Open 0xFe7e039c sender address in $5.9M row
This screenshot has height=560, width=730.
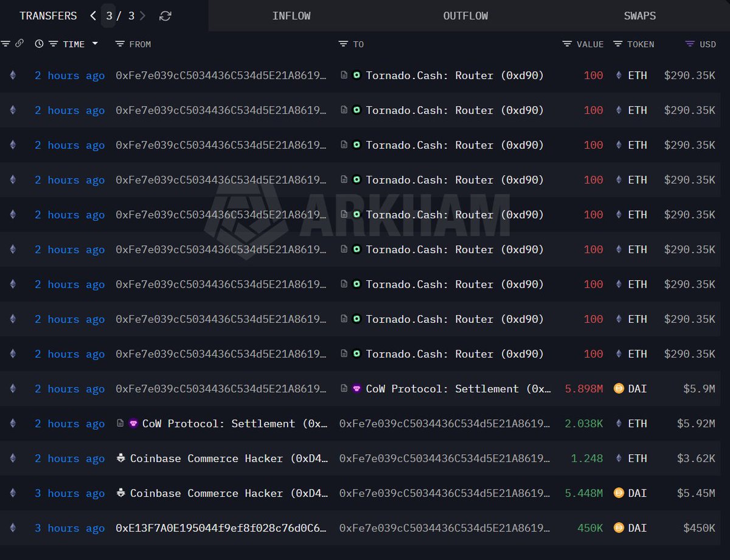coord(221,389)
